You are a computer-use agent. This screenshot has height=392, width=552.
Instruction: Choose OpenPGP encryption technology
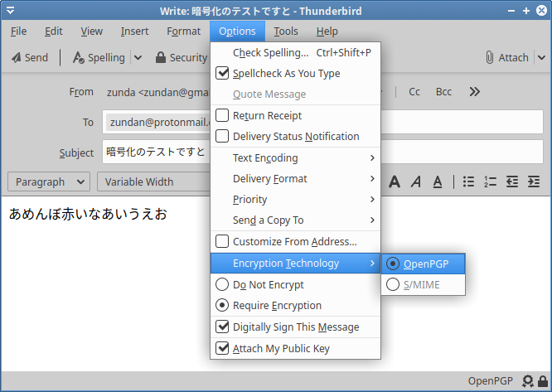[424, 264]
